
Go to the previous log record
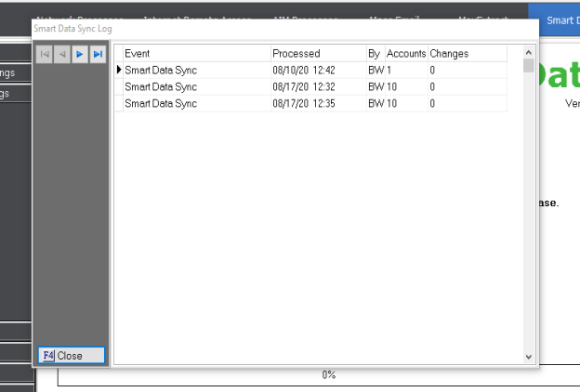coord(61,56)
